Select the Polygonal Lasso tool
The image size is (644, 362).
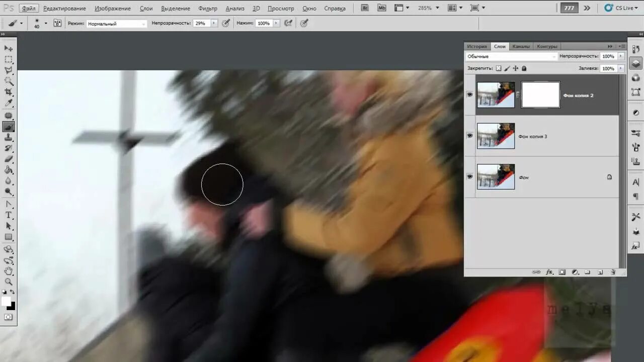pos(9,70)
